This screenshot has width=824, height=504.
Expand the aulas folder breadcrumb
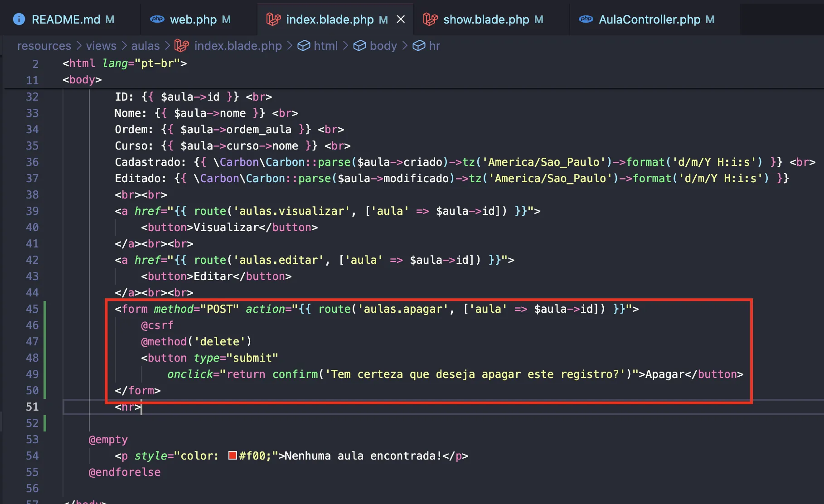(145, 46)
